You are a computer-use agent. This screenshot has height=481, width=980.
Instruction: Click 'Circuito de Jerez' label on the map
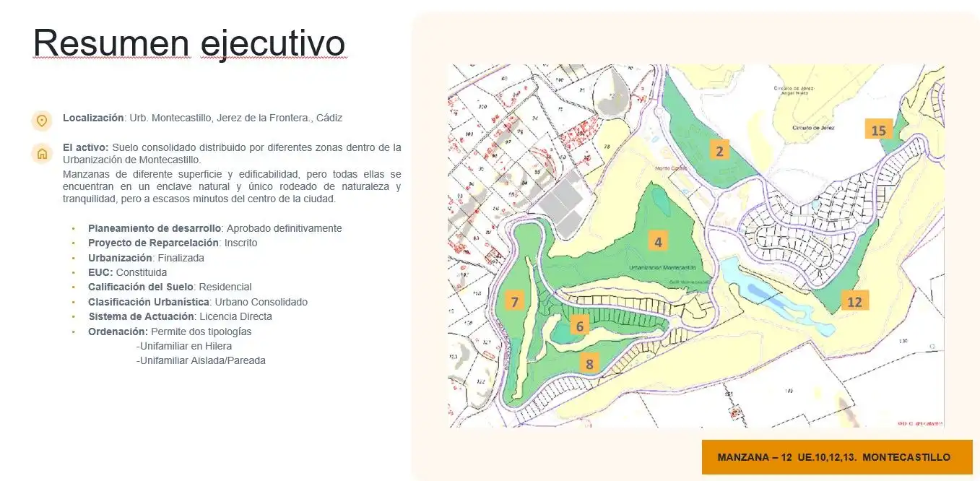click(x=814, y=126)
